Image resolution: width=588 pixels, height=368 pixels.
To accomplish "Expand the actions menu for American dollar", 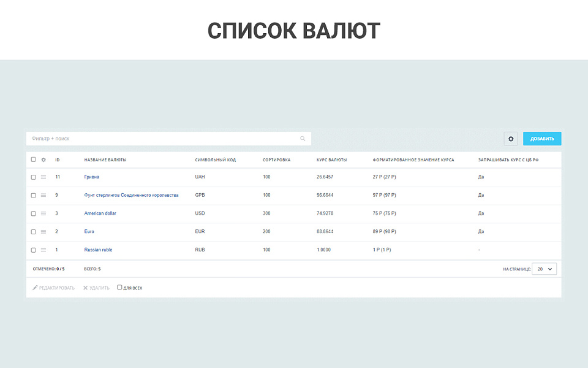I will tap(43, 213).
